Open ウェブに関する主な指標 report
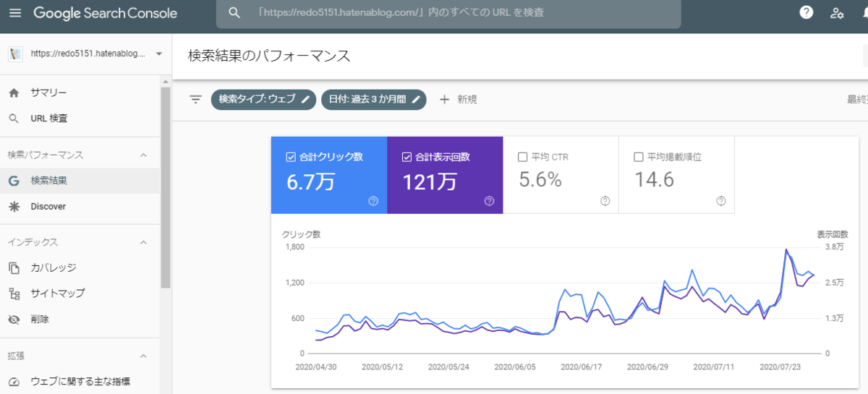The image size is (868, 394). coord(80,382)
